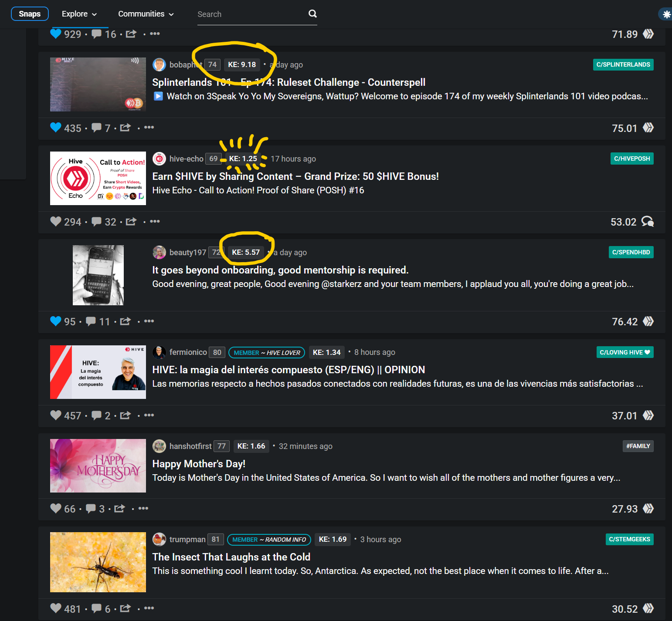Open the 6 comments on trumpman's post
Image resolution: width=672 pixels, height=621 pixels.
(96, 608)
